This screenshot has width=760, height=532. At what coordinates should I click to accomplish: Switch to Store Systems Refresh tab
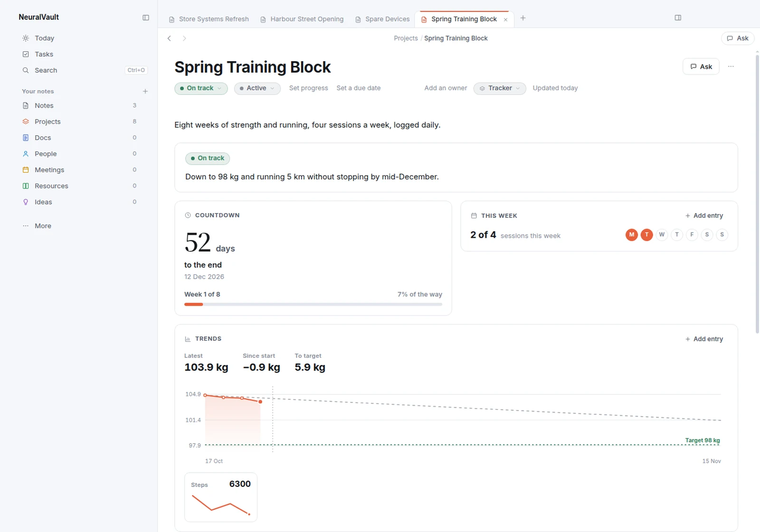pos(209,19)
